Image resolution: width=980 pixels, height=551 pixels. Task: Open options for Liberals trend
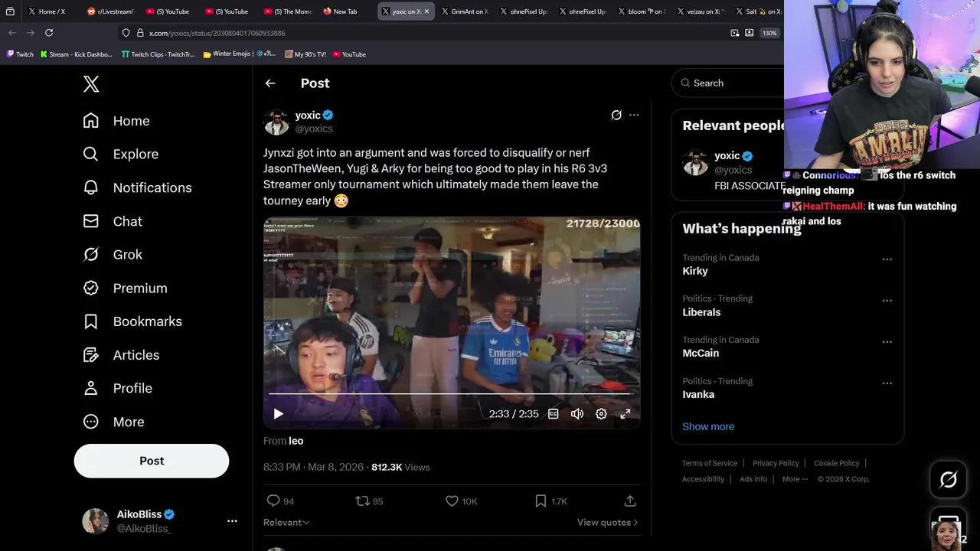(x=887, y=301)
